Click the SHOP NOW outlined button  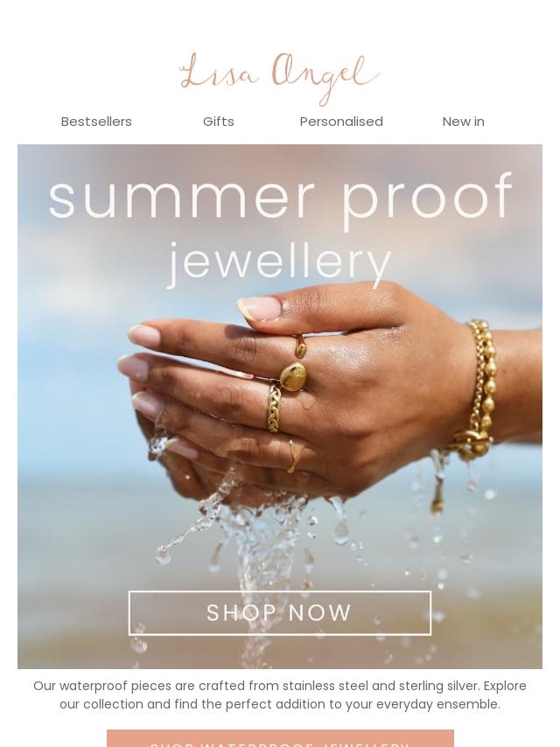pyautogui.click(x=280, y=613)
